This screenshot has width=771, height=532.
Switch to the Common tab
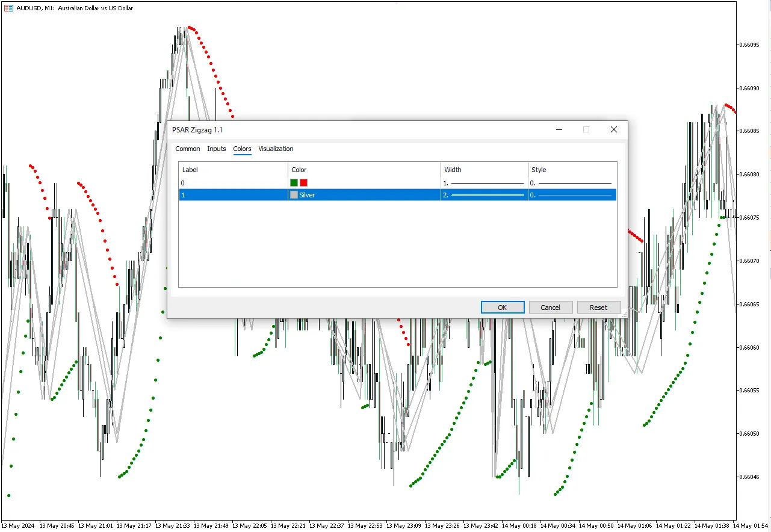(x=188, y=149)
